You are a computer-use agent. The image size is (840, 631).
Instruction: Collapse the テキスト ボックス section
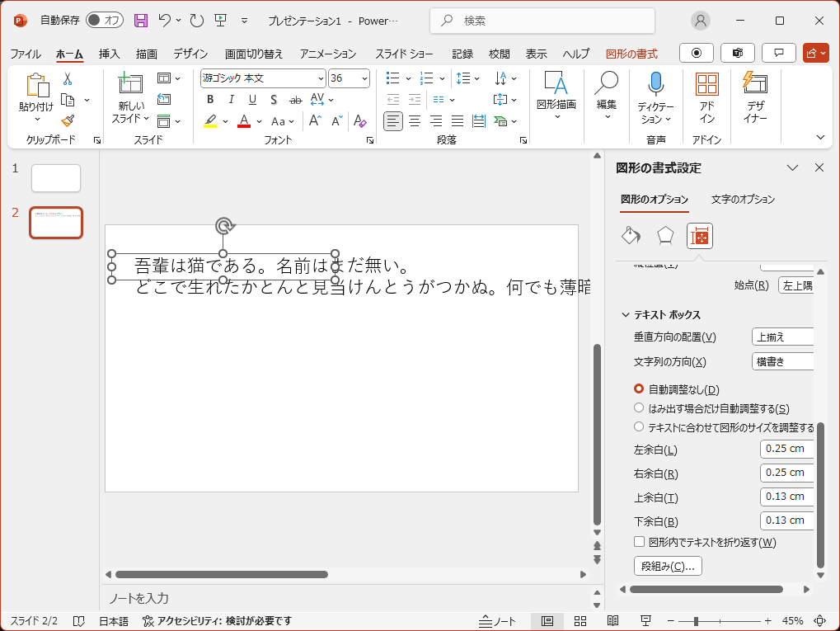pyautogui.click(x=626, y=315)
